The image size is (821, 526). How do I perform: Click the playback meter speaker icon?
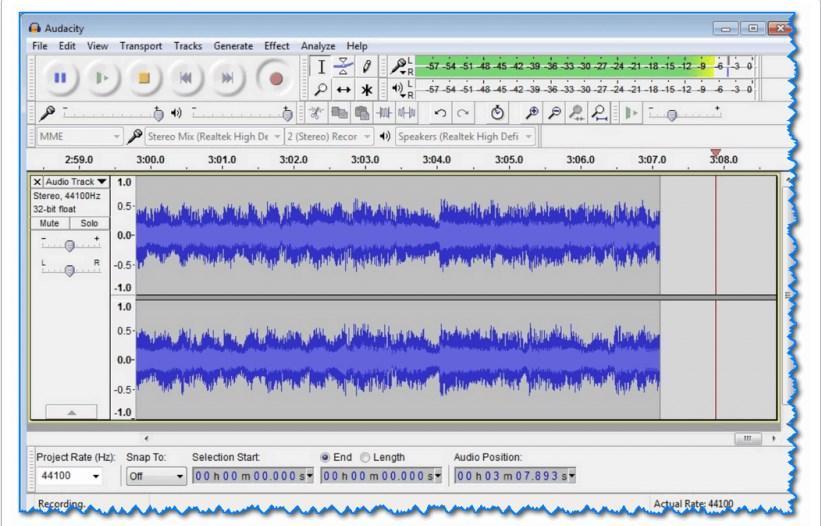point(398,89)
